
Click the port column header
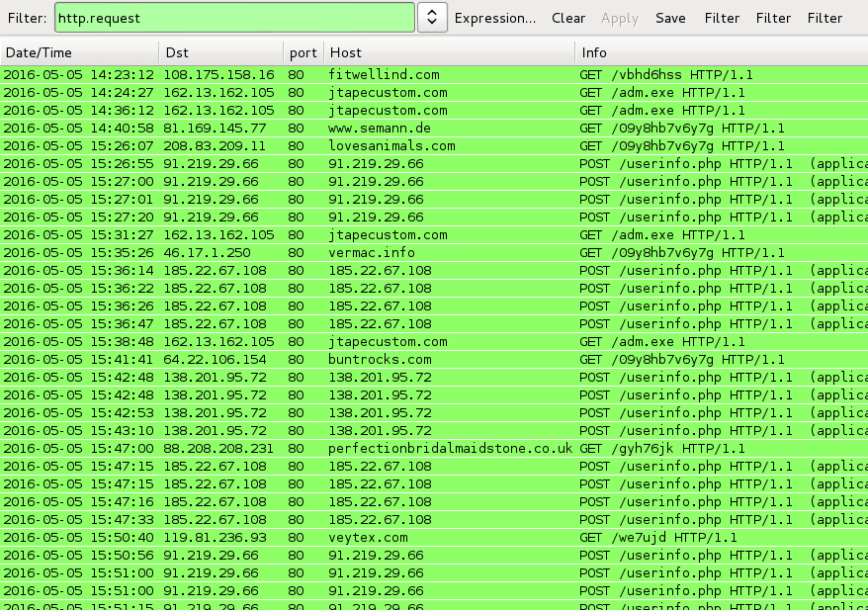pyautogui.click(x=303, y=52)
